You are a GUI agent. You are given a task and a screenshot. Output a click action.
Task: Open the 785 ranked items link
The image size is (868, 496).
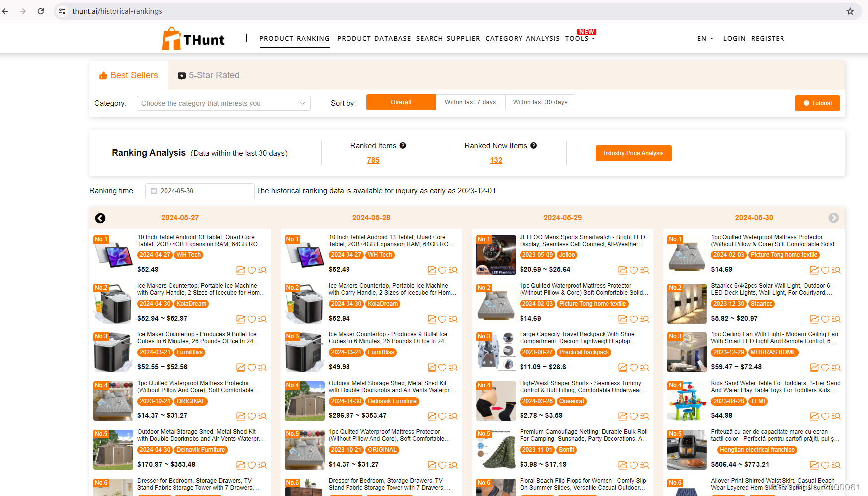coord(373,160)
